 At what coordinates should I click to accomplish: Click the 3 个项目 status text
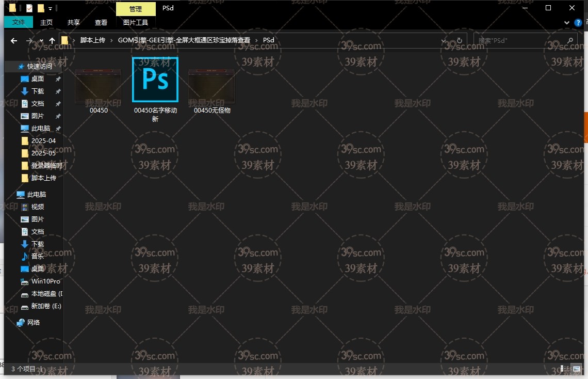click(23, 369)
